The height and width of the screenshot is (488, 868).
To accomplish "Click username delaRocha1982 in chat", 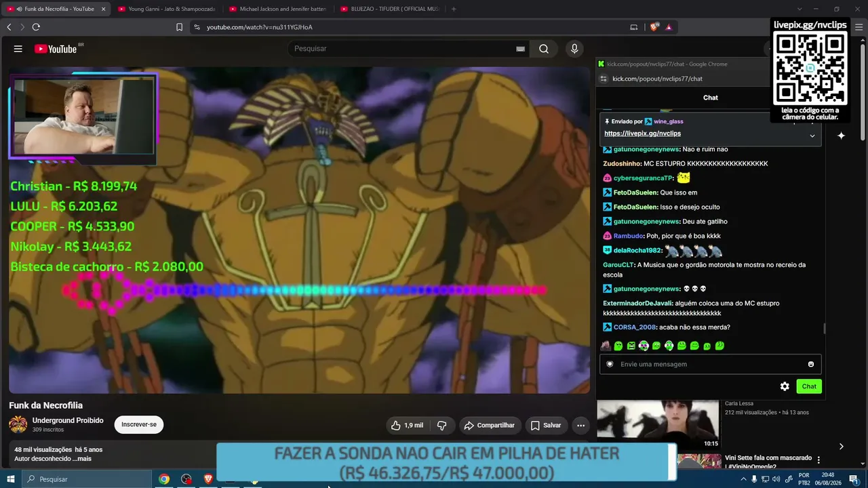I will [637, 250].
